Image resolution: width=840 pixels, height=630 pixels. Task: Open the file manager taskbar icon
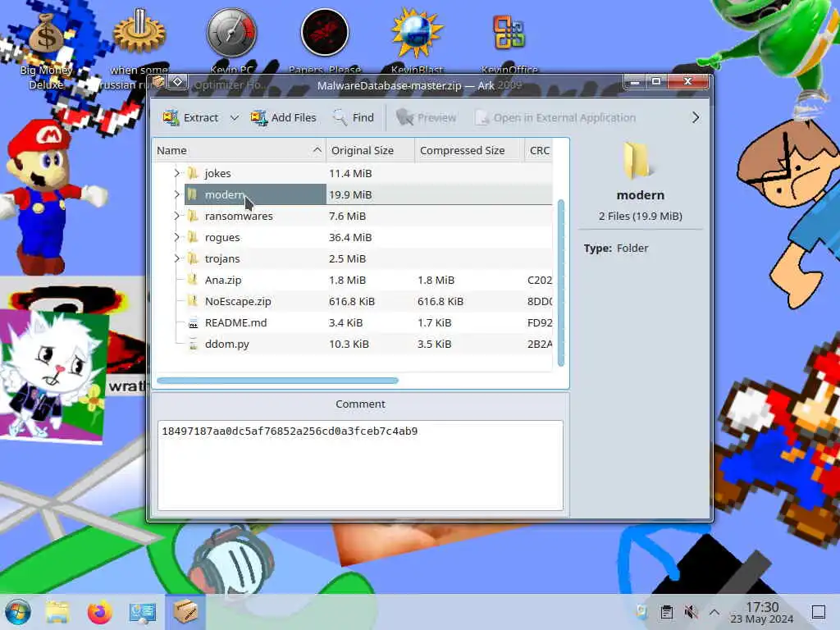click(57, 612)
